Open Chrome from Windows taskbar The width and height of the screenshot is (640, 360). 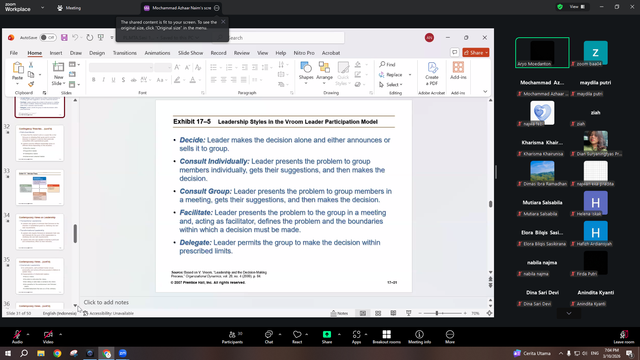pyautogui.click(x=57, y=353)
